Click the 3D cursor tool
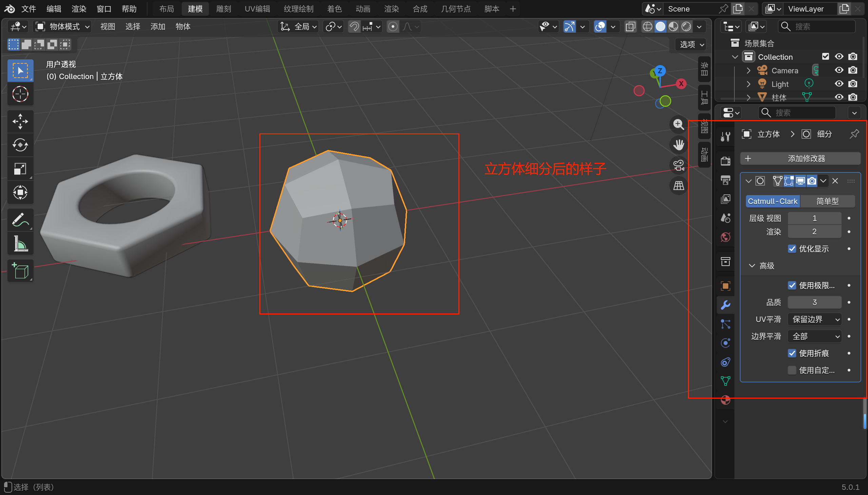The height and width of the screenshot is (495, 868). pos(20,94)
